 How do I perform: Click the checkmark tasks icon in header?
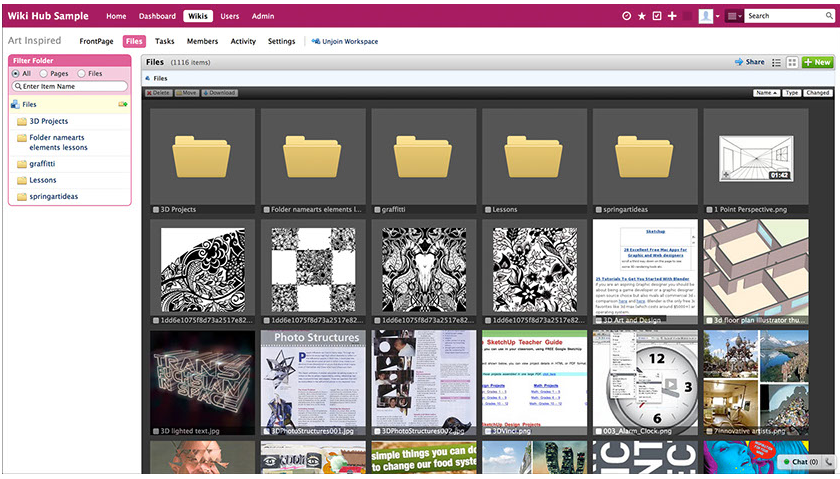tap(657, 16)
